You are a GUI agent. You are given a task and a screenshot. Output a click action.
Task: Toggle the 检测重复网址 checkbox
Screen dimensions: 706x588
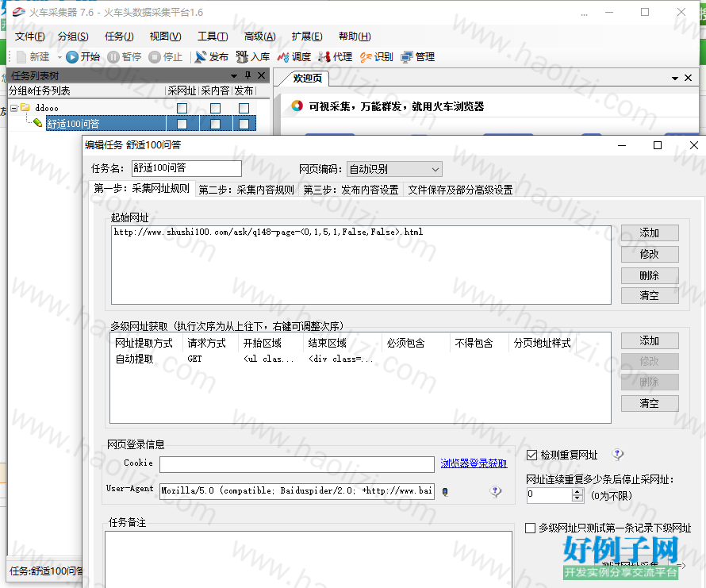click(x=531, y=455)
